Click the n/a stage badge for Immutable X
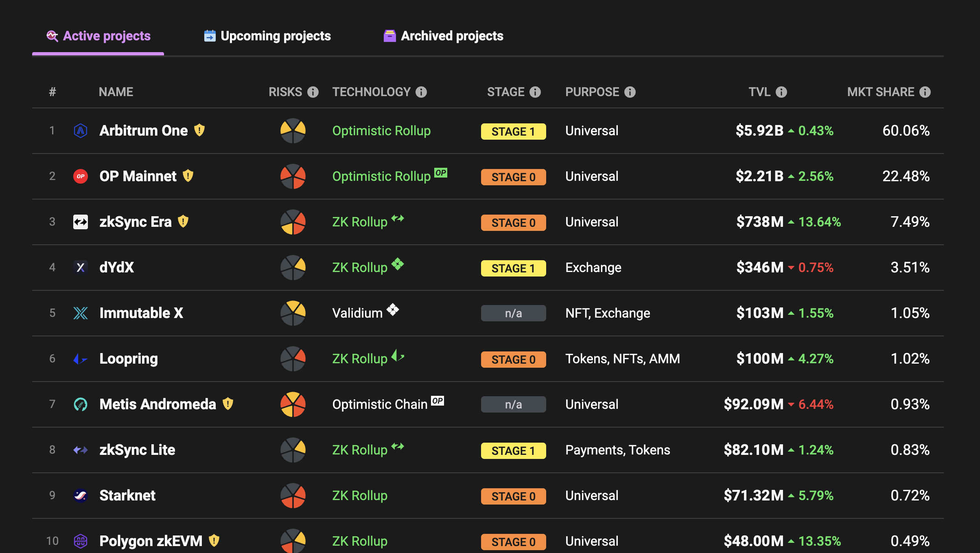The image size is (980, 553). pos(513,313)
